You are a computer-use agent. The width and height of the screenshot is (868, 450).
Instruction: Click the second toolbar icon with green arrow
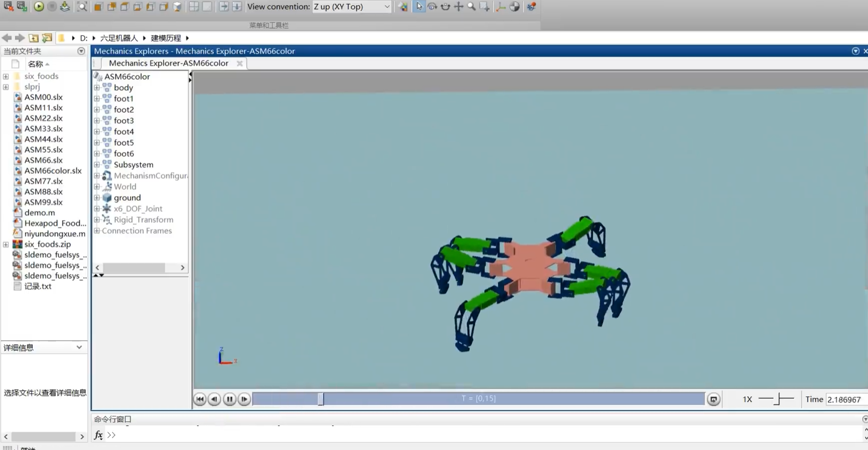tap(22, 7)
